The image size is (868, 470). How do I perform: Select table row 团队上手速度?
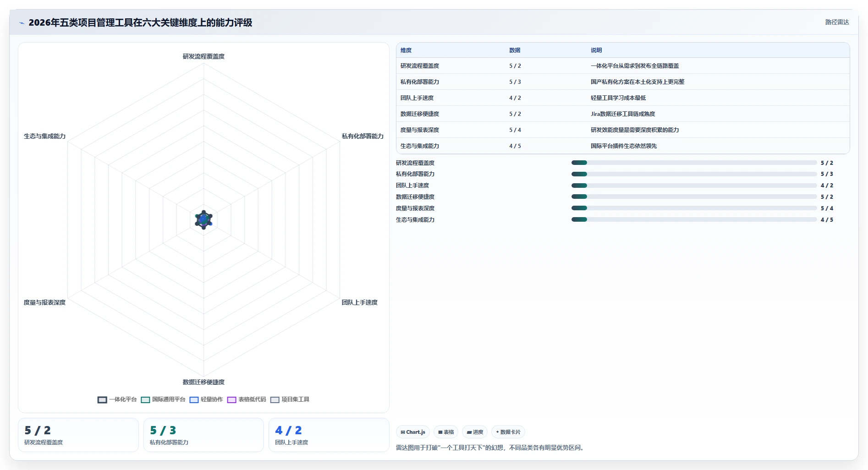point(623,98)
